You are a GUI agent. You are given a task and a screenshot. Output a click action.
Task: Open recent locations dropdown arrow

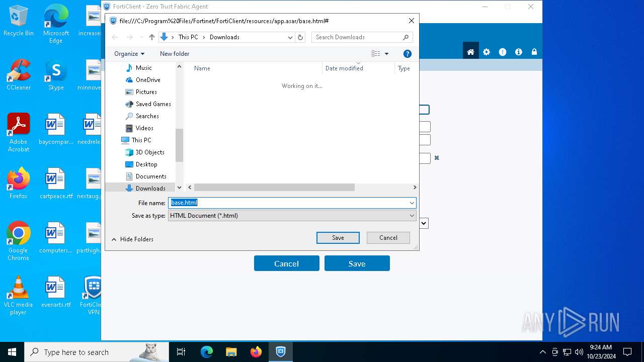pyautogui.click(x=141, y=37)
